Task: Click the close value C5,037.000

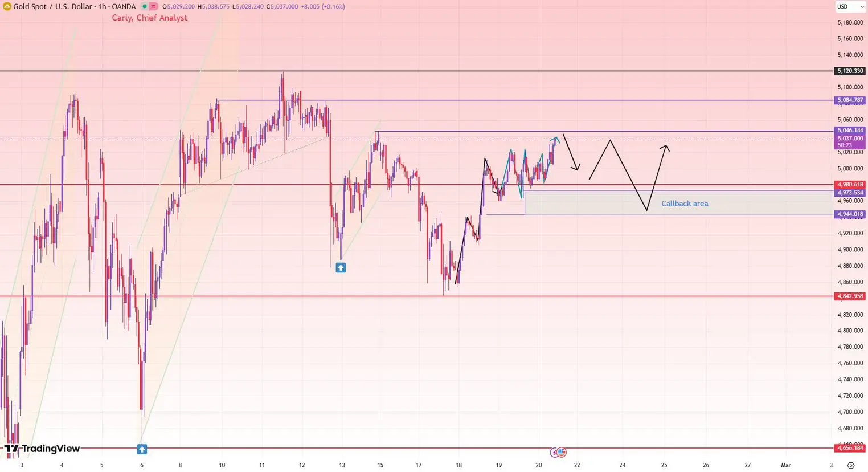Action: click(x=282, y=6)
